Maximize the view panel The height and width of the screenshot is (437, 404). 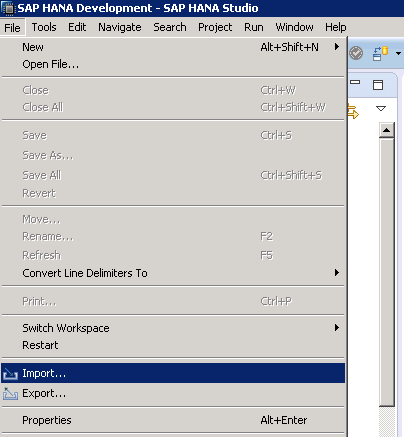click(x=378, y=85)
